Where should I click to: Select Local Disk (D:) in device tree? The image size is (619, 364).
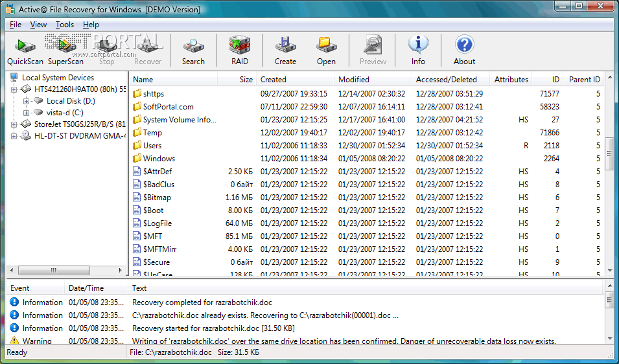pyautogui.click(x=71, y=101)
